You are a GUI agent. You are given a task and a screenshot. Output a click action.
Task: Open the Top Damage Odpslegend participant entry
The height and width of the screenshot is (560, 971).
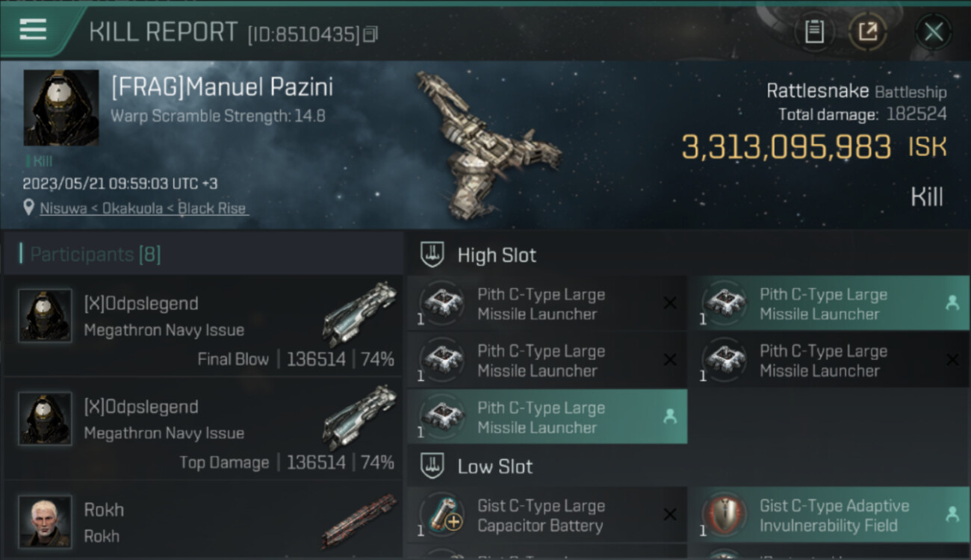[x=203, y=429]
